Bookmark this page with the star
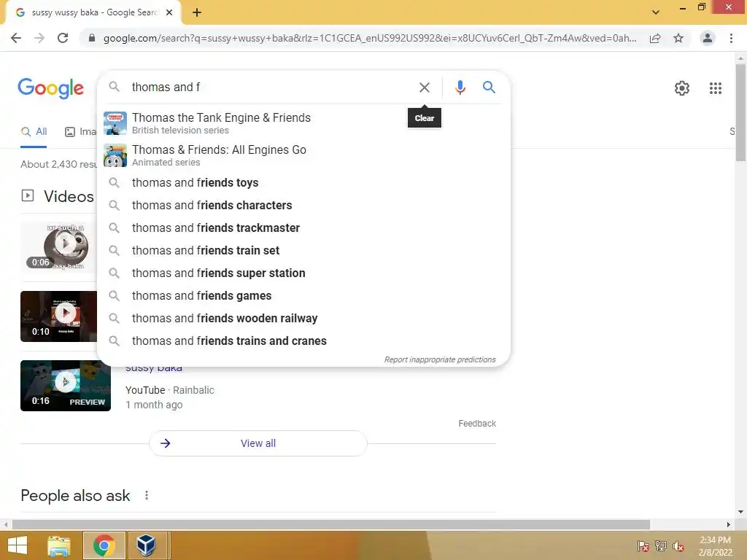Image resolution: width=747 pixels, height=560 pixels. (678, 38)
